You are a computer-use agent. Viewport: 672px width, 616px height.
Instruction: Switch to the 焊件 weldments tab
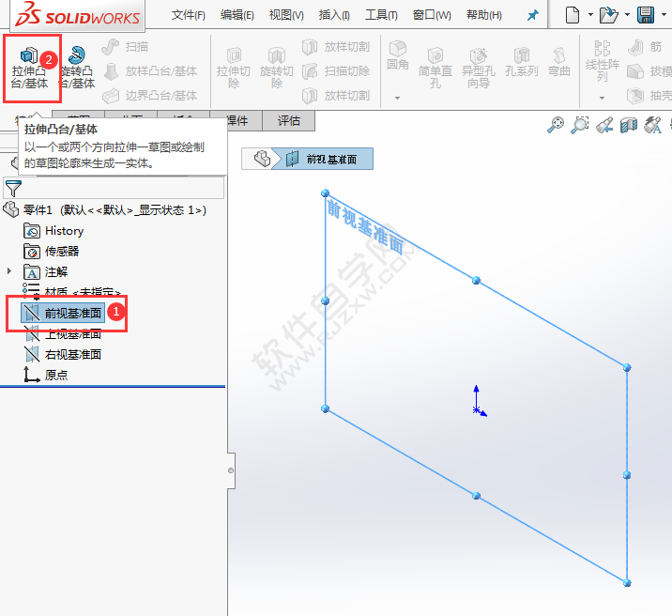coord(237,121)
